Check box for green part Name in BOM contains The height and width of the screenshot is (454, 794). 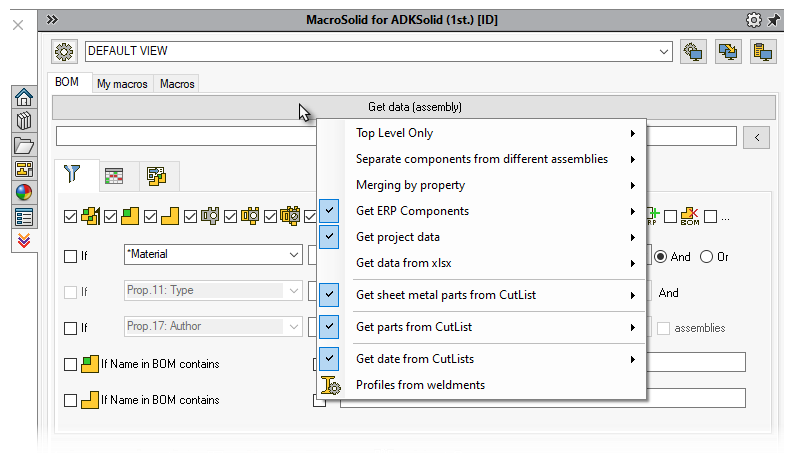pyautogui.click(x=70, y=364)
